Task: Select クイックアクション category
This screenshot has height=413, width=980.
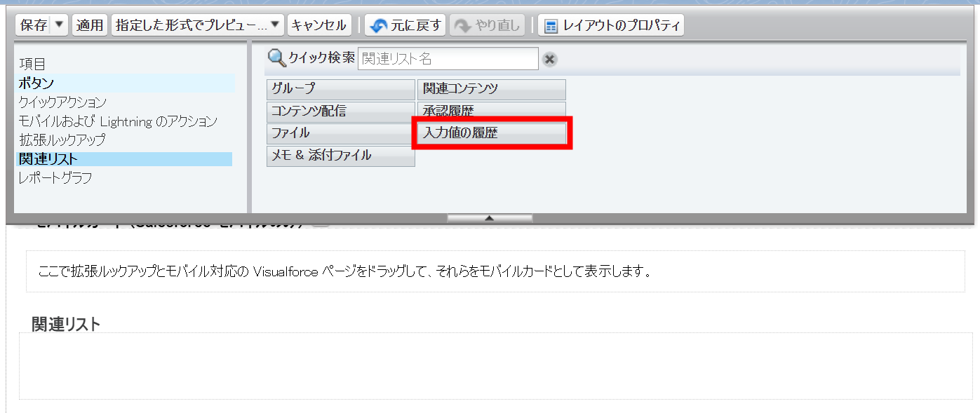Action: (62, 102)
